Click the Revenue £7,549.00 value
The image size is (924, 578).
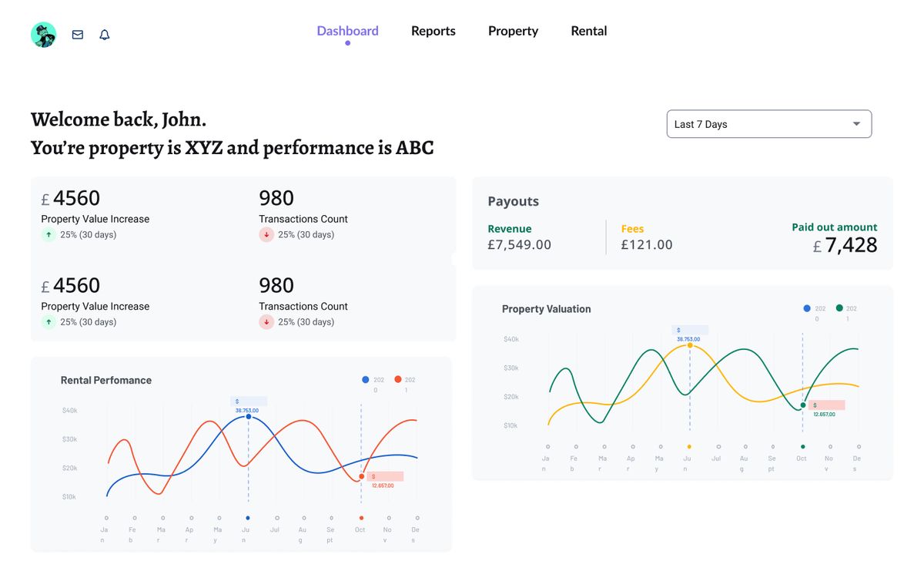tap(520, 245)
